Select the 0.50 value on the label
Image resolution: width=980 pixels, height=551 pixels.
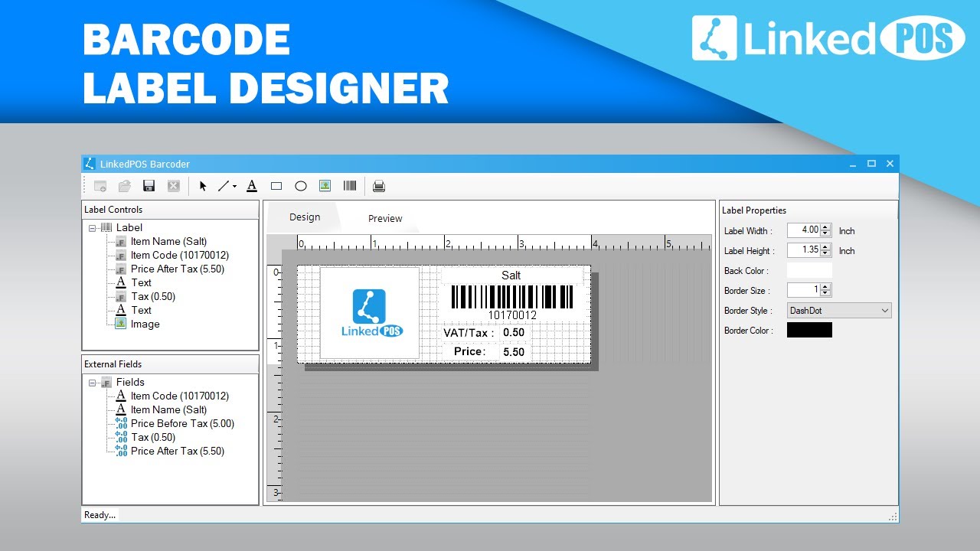pyautogui.click(x=514, y=333)
